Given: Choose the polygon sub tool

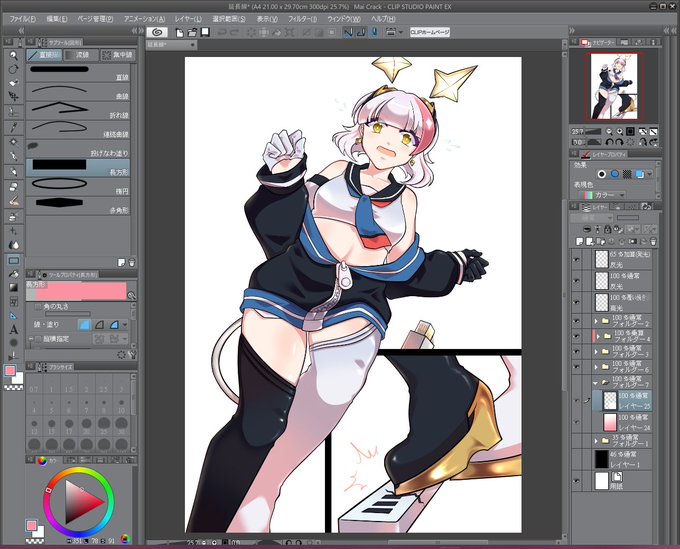Looking at the screenshot, I should pos(78,206).
